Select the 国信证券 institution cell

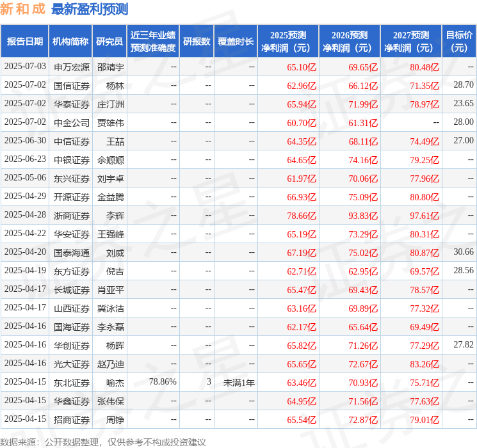point(72,86)
